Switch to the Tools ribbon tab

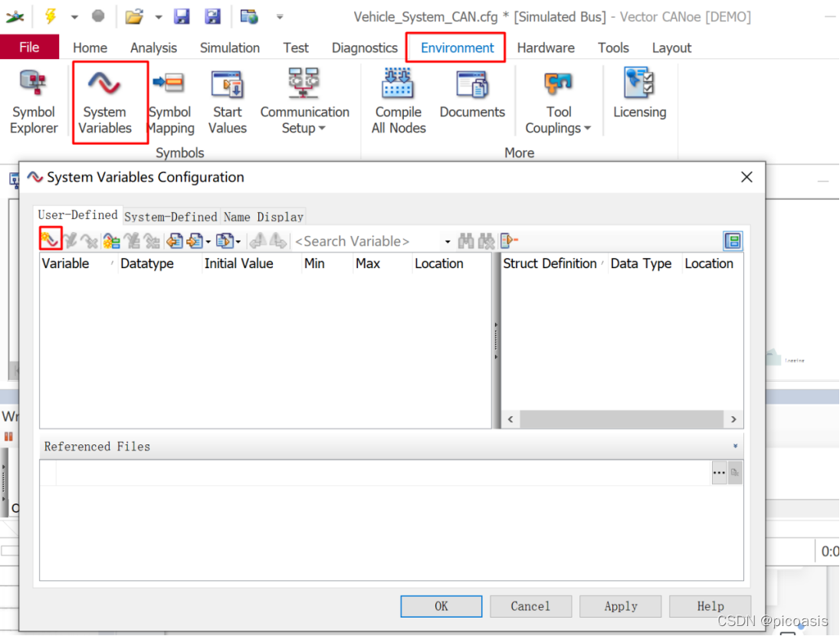click(613, 48)
